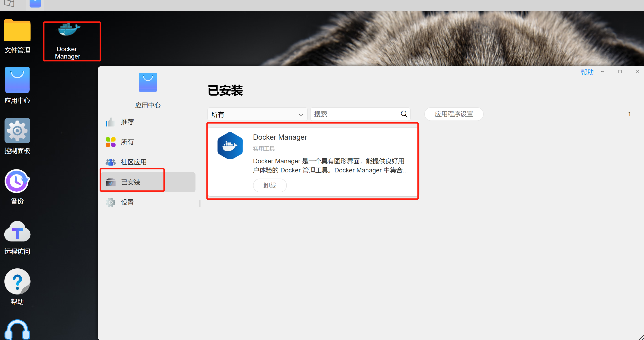Click the sidebar splitter handle
Viewport: 644px width, 340px height.
click(200, 203)
